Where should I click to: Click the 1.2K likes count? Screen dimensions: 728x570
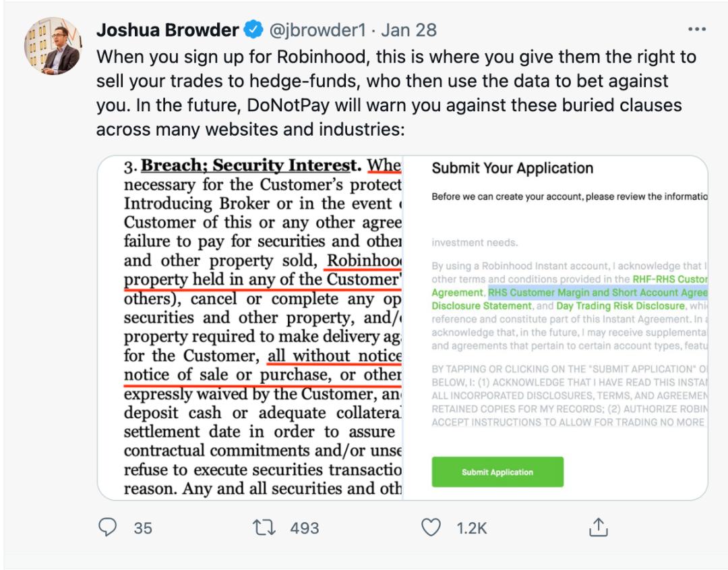tap(471, 528)
